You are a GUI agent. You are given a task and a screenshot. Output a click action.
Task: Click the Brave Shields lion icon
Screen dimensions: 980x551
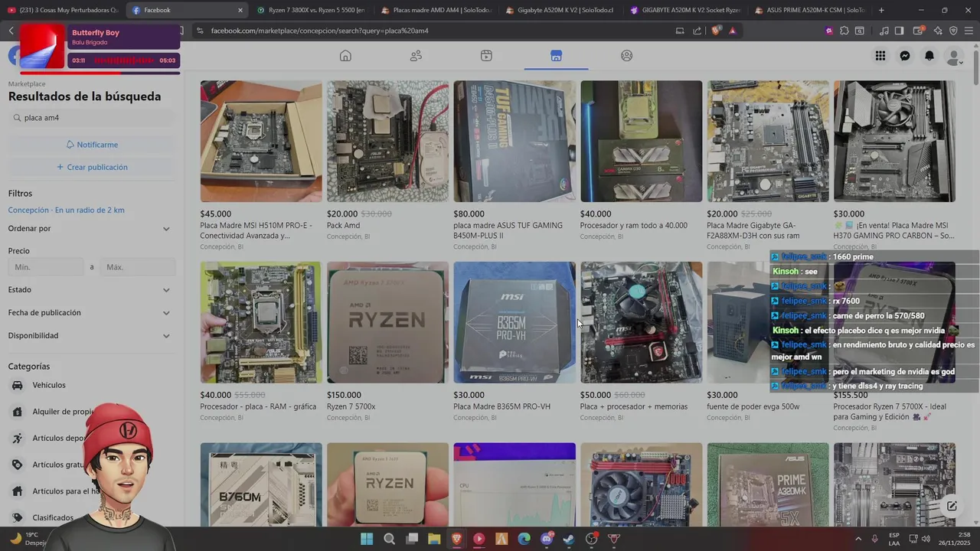(x=716, y=31)
